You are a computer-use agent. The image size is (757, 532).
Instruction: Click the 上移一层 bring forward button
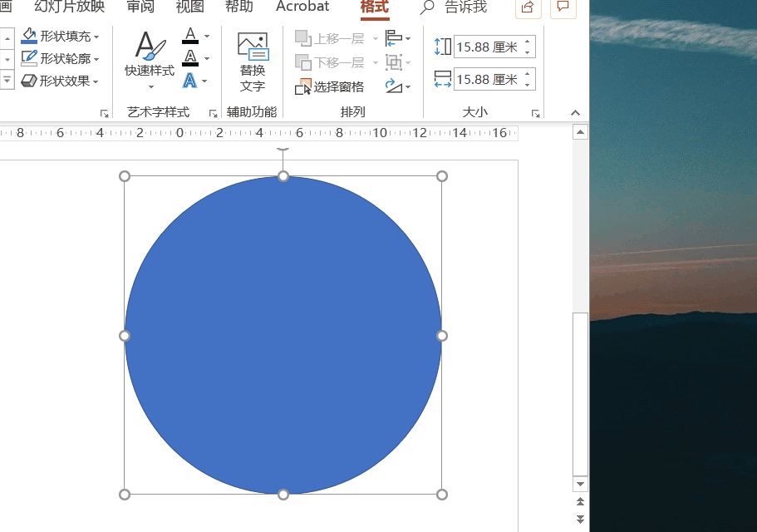pos(330,38)
